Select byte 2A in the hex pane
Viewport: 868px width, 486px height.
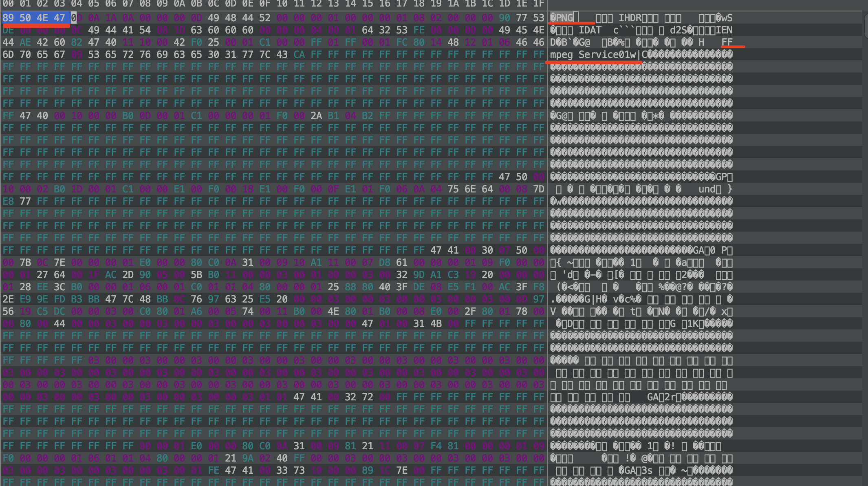316,116
